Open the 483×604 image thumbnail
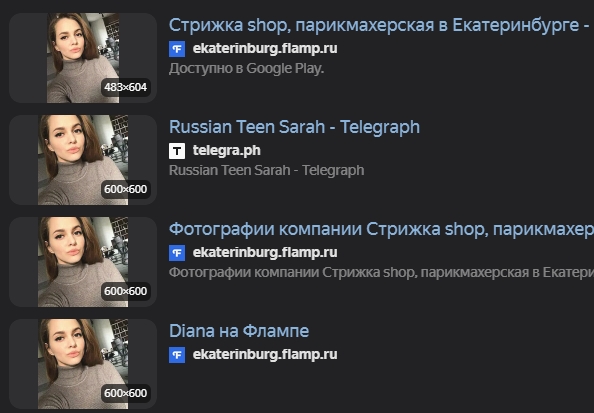 [83, 58]
